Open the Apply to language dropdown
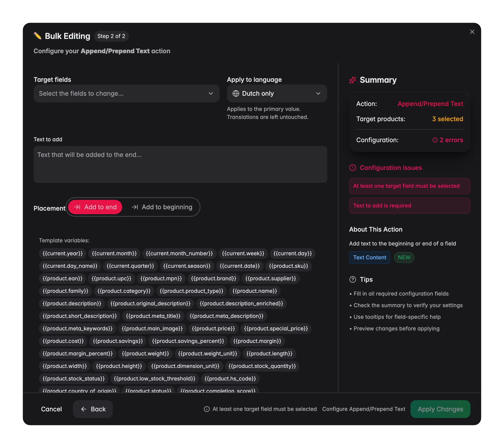The width and height of the screenshot is (504, 448). (277, 94)
